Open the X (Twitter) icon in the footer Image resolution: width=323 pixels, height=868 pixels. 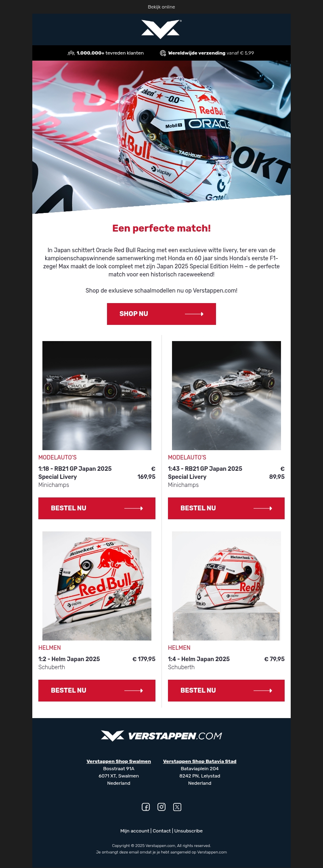(x=177, y=807)
